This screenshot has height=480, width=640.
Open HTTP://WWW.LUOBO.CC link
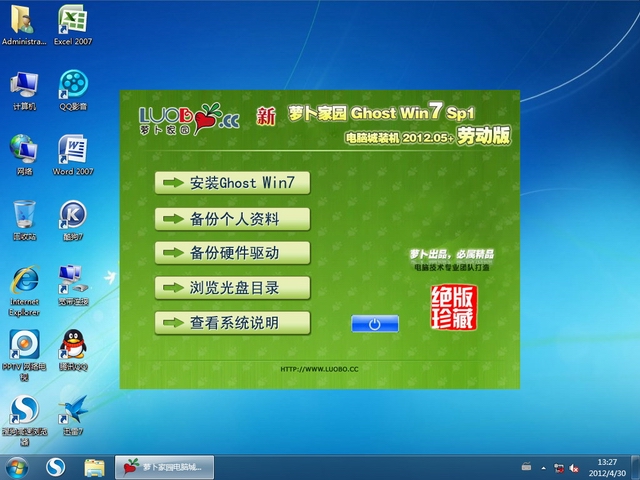pyautogui.click(x=319, y=369)
